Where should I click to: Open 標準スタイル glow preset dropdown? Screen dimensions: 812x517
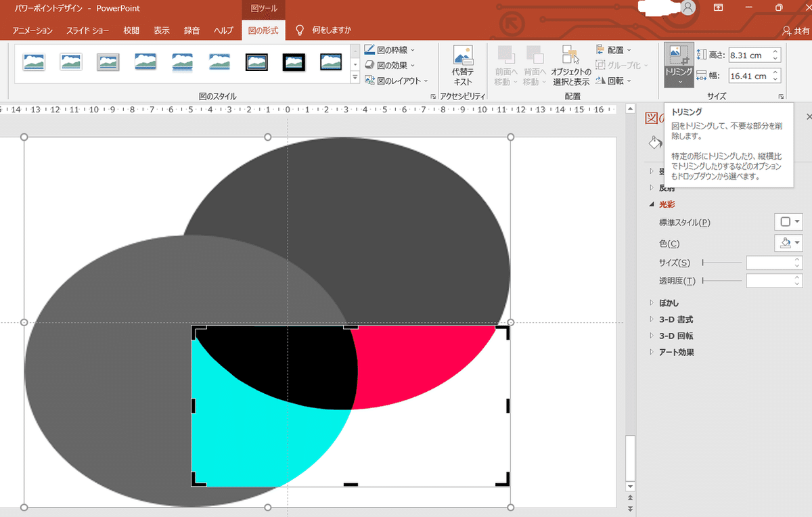click(788, 222)
